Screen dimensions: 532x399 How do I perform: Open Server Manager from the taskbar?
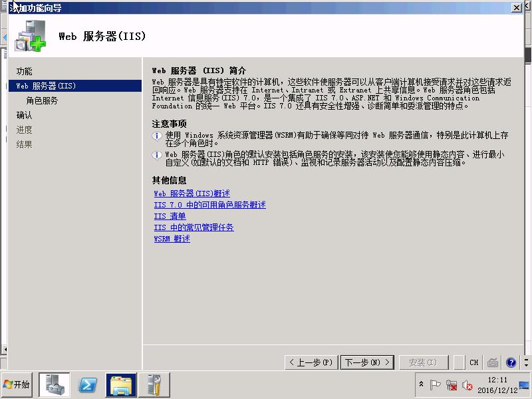point(55,385)
